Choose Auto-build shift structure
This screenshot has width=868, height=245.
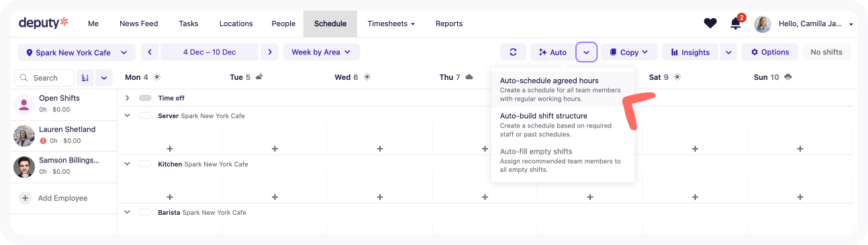[563, 125]
